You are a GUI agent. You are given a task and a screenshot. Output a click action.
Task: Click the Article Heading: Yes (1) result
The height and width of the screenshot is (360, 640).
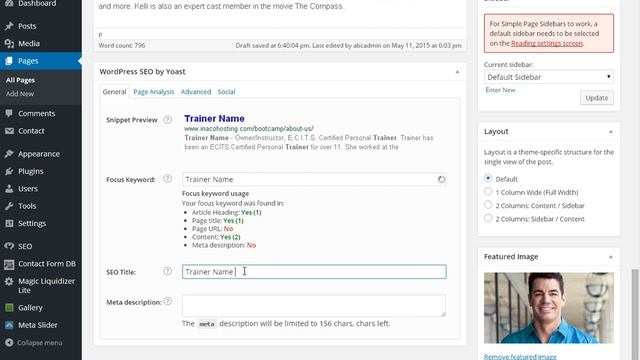[227, 213]
